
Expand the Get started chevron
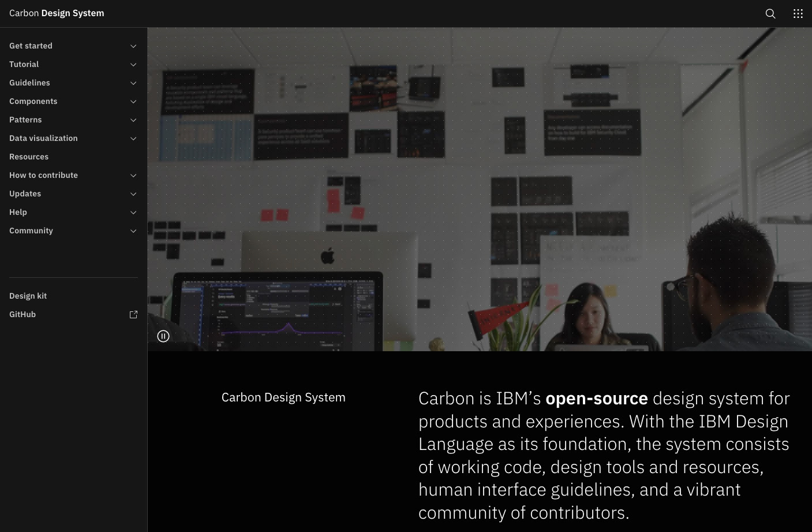click(133, 46)
